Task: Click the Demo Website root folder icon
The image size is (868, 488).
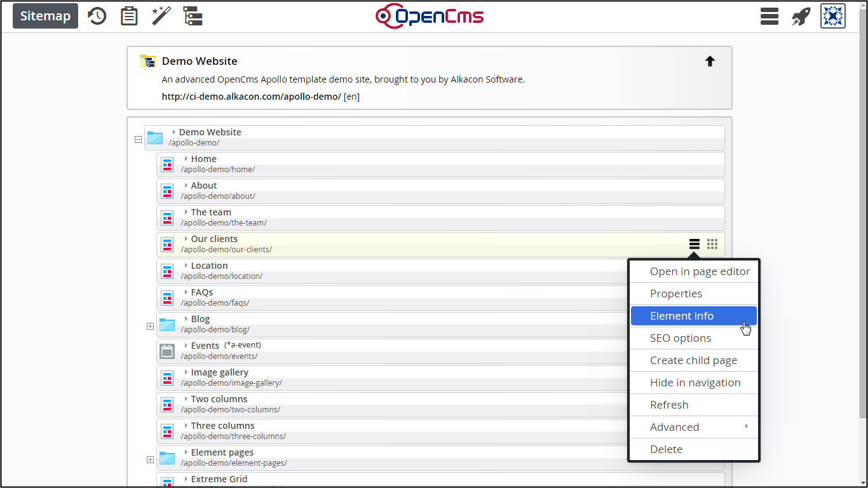Action: 155,138
